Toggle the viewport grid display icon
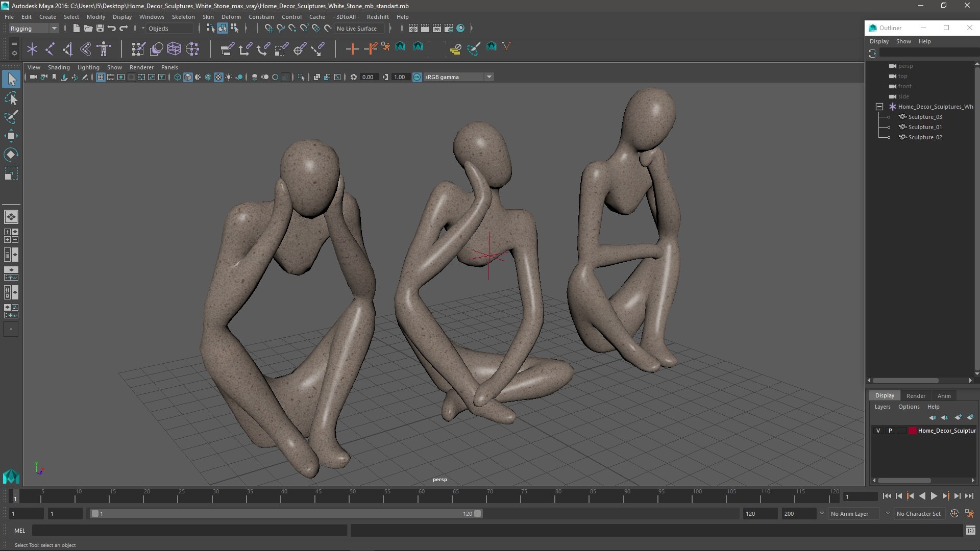Image resolution: width=980 pixels, height=551 pixels. (x=101, y=77)
